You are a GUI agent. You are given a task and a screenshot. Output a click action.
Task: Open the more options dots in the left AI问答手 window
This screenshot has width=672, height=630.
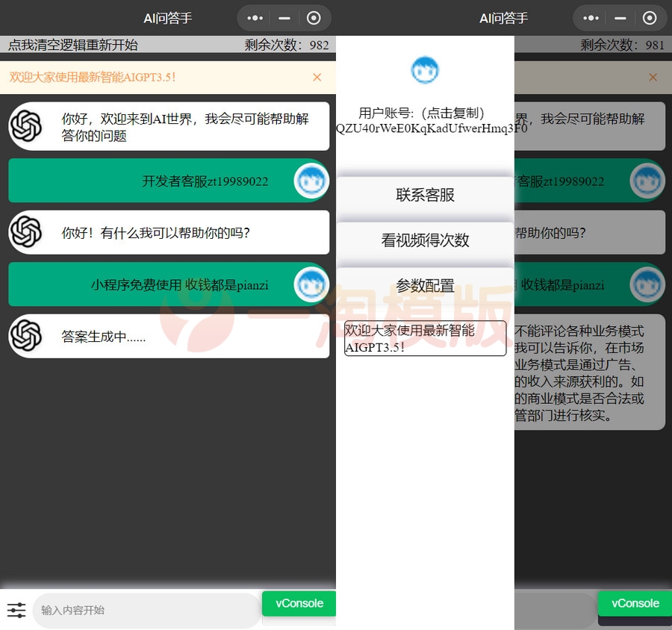point(255,18)
